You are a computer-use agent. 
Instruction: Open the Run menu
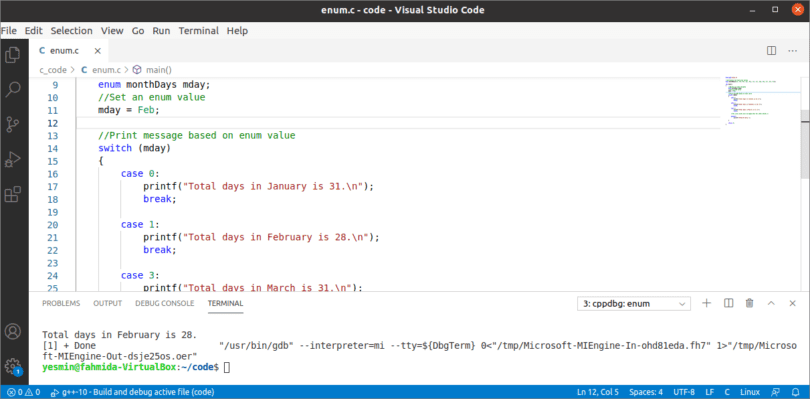161,30
